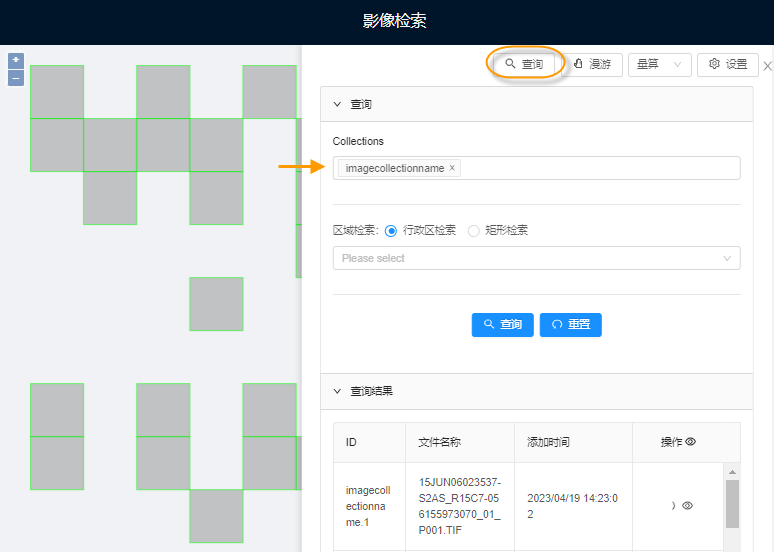Toggle all visibility eye in 操作 header
The image size is (774, 552).
tap(691, 441)
